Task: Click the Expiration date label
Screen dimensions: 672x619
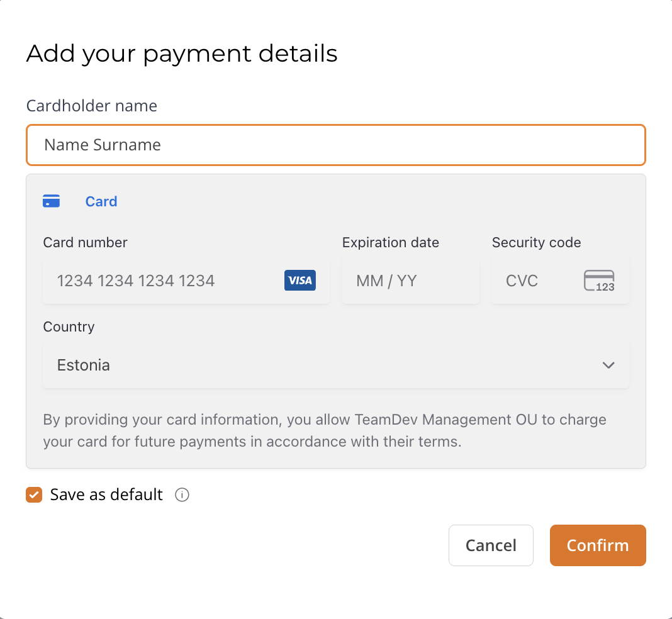Action: coord(390,242)
